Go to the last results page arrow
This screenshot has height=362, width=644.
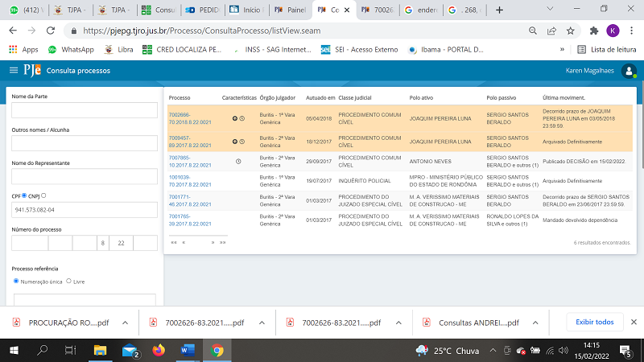pos(222,241)
